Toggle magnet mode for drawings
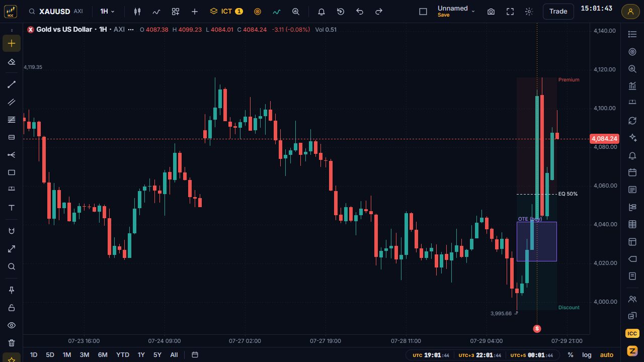This screenshot has width=644, height=362. [12, 231]
